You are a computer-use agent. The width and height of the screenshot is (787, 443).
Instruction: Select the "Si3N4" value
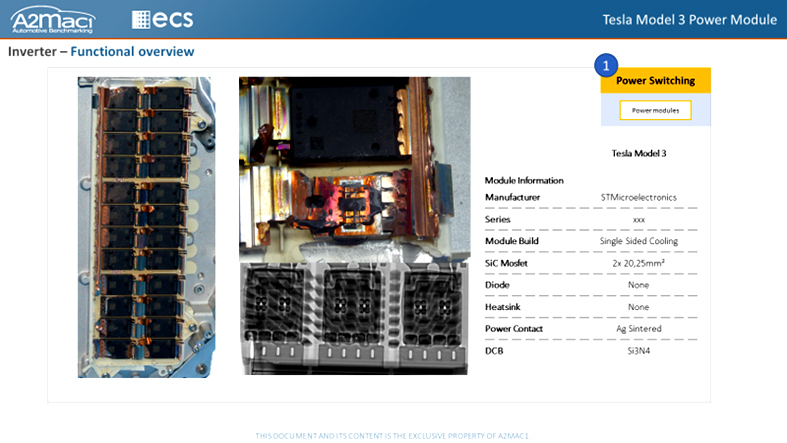638,351
